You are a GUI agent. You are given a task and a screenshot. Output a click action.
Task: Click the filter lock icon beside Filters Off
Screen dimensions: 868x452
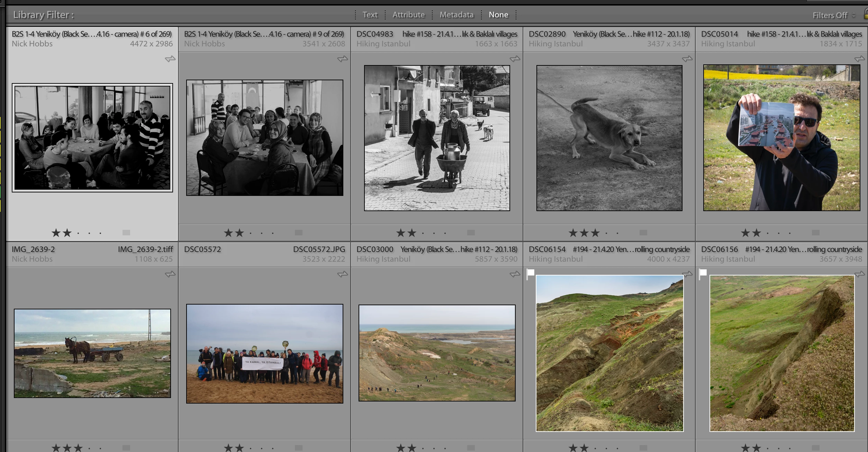click(866, 14)
